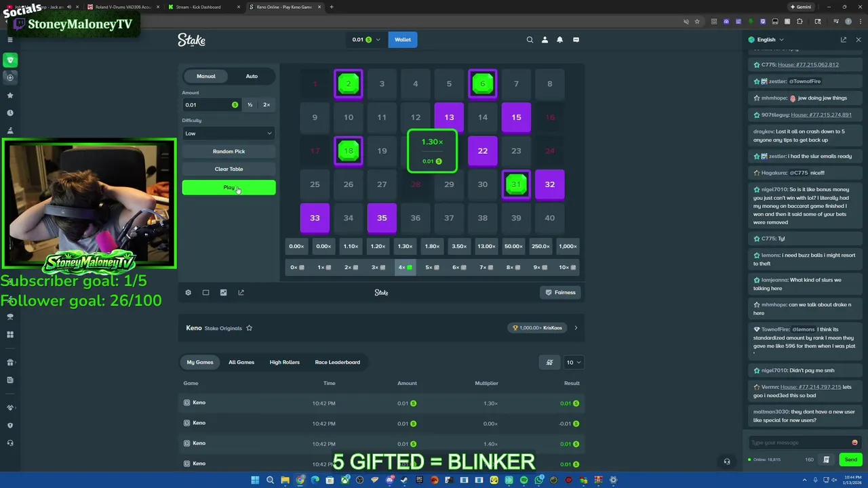This screenshot has height=488, width=868.
Task: Click Random Pick button
Action: [x=229, y=151]
